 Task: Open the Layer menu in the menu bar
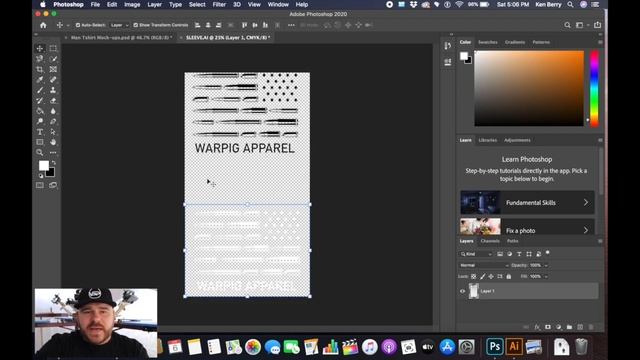pyautogui.click(x=154, y=4)
